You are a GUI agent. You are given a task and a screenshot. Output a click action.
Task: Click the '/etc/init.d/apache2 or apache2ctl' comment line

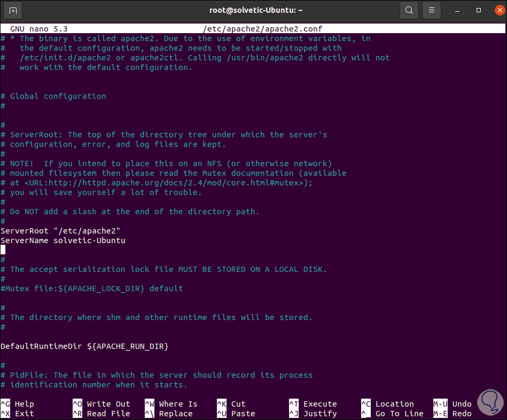[x=195, y=58]
